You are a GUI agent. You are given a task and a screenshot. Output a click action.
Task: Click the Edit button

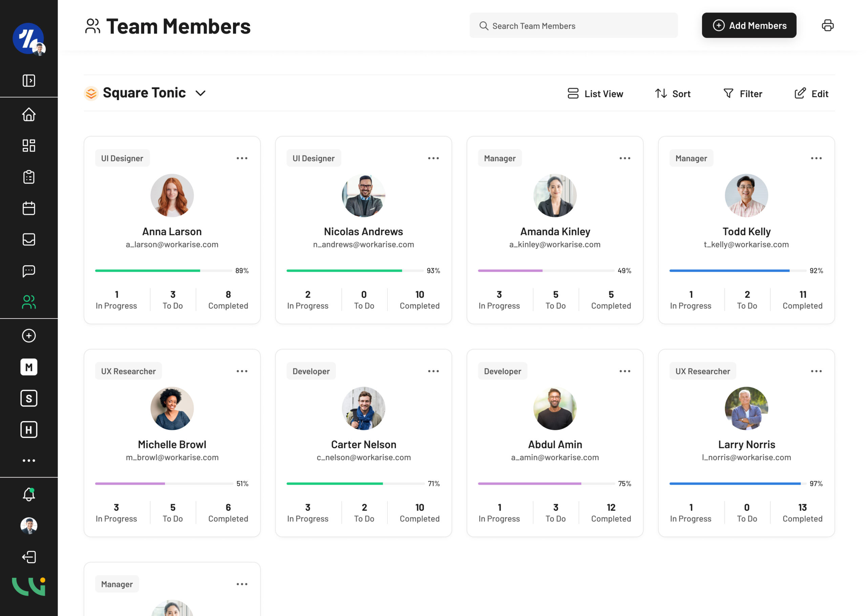[x=811, y=94]
